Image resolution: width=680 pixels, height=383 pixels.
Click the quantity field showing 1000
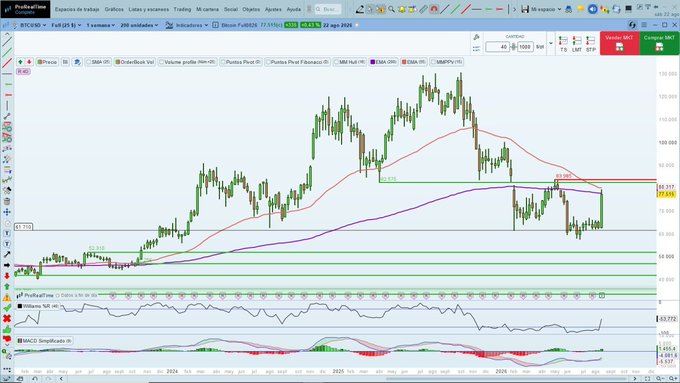[x=525, y=46]
